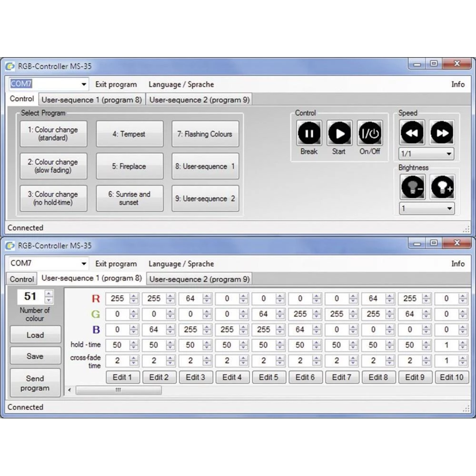The width and height of the screenshot is (476, 476).
Task: Click the speed fast-forward icon
Action: pos(442,133)
